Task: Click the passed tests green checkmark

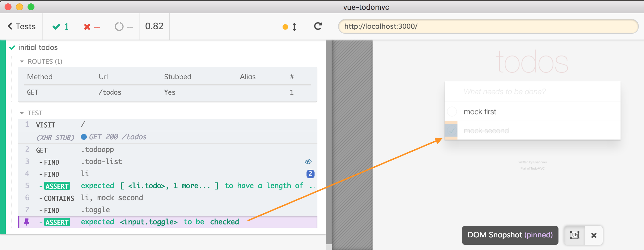Action: point(57,27)
